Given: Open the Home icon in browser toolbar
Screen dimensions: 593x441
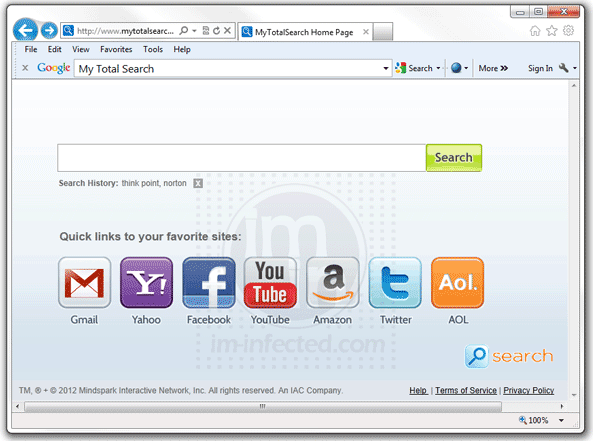Looking at the screenshot, I should point(535,31).
